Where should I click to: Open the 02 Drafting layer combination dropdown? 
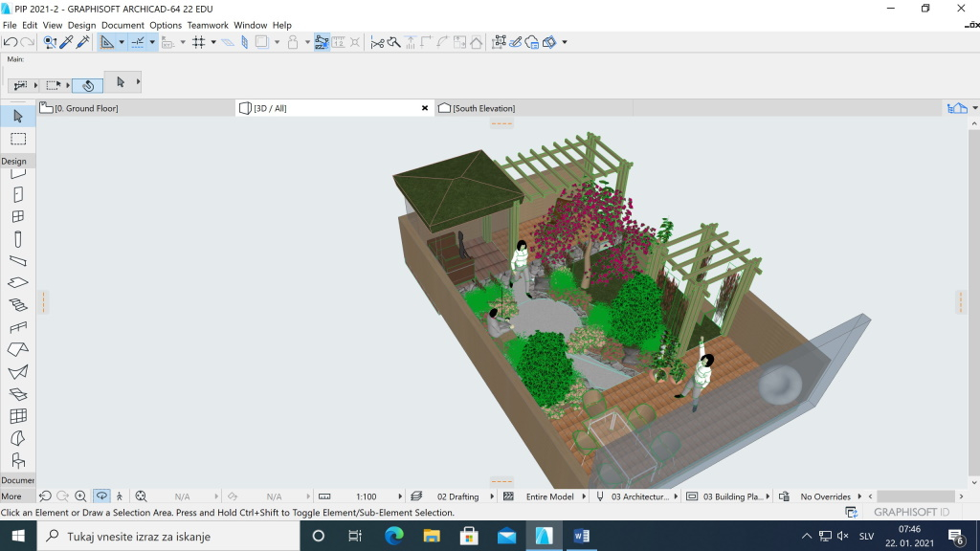pos(492,496)
